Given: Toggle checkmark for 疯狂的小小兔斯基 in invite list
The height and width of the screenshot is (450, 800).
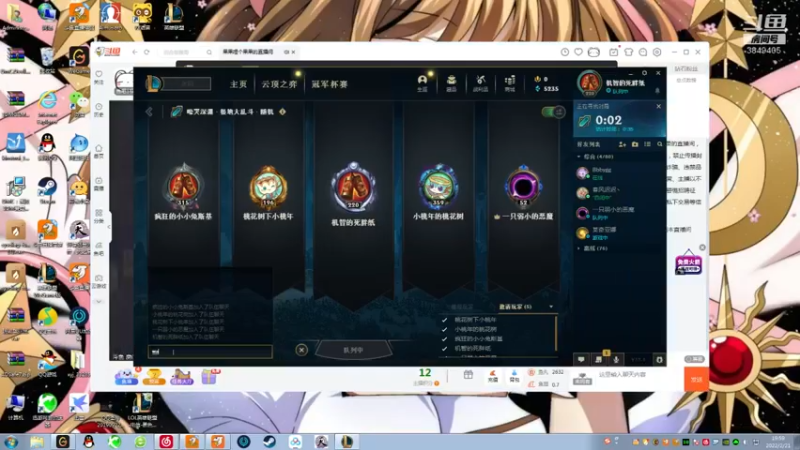Looking at the screenshot, I should pos(444,339).
